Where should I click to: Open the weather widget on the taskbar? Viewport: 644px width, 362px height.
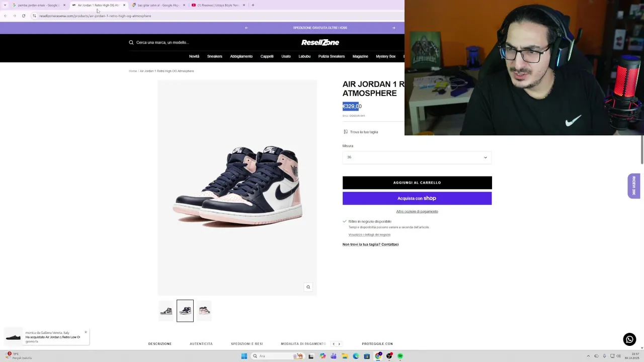pos(19,355)
